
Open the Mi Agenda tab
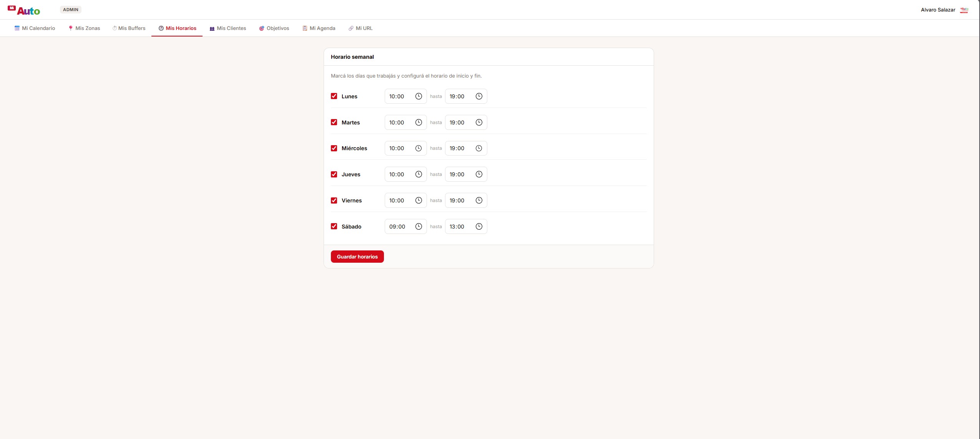319,28
